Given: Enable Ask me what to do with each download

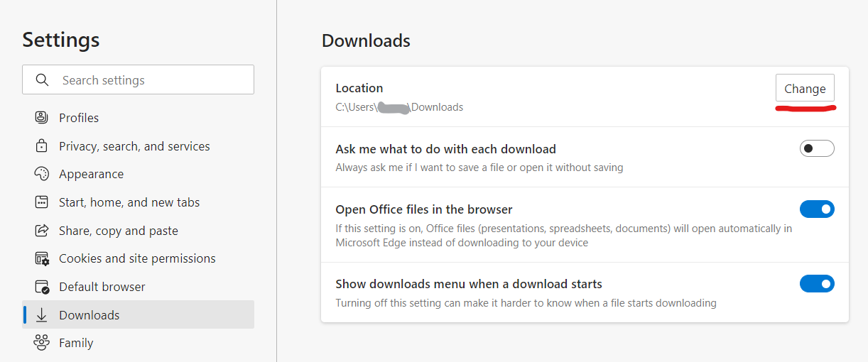Looking at the screenshot, I should 816,148.
